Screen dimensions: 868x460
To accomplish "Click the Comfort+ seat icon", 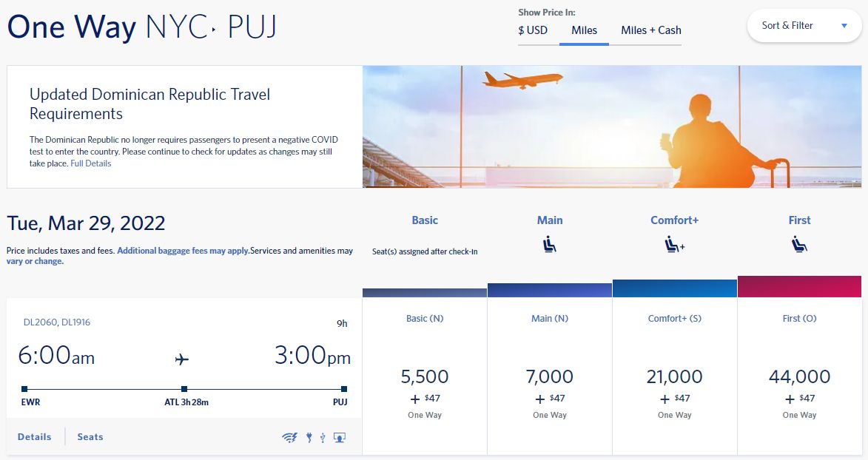I will 674,244.
